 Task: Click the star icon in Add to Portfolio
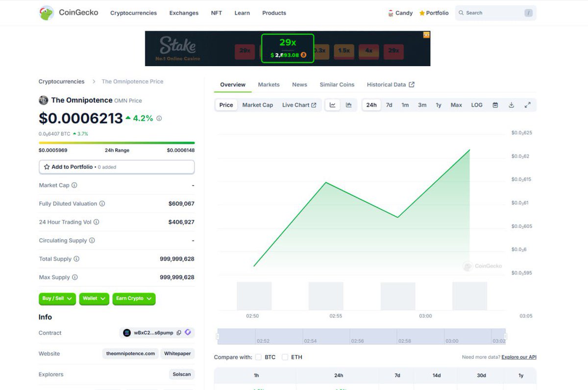pyautogui.click(x=47, y=167)
